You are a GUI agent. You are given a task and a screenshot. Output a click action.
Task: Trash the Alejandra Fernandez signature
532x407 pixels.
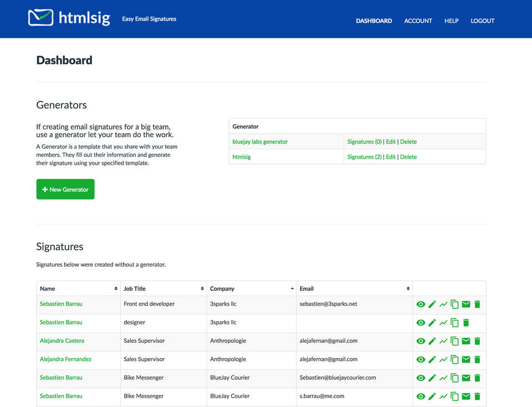(x=477, y=359)
